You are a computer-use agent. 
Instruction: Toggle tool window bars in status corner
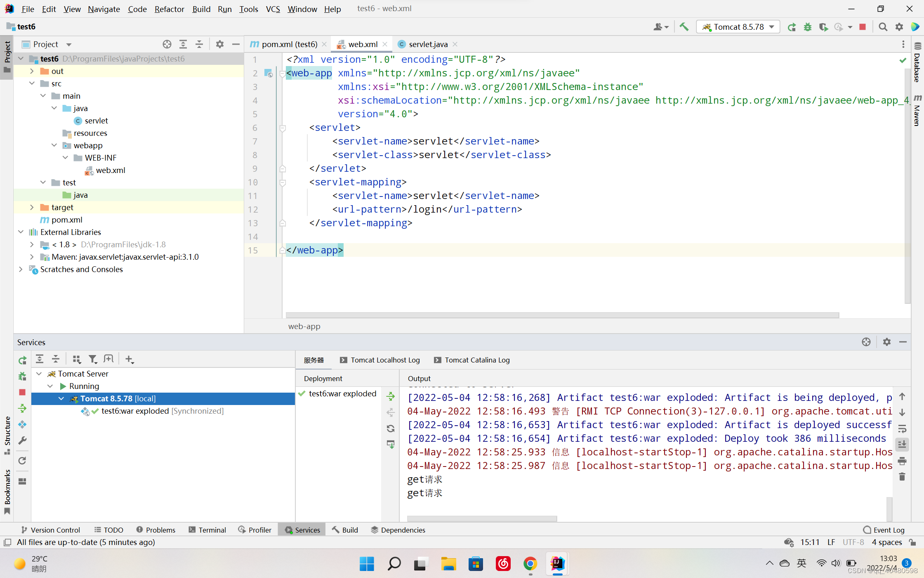(x=7, y=542)
